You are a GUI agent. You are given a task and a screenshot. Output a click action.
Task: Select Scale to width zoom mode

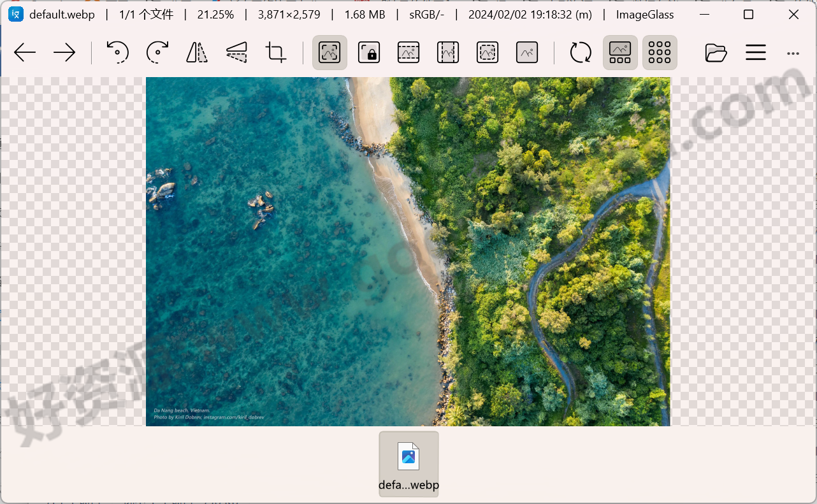408,52
